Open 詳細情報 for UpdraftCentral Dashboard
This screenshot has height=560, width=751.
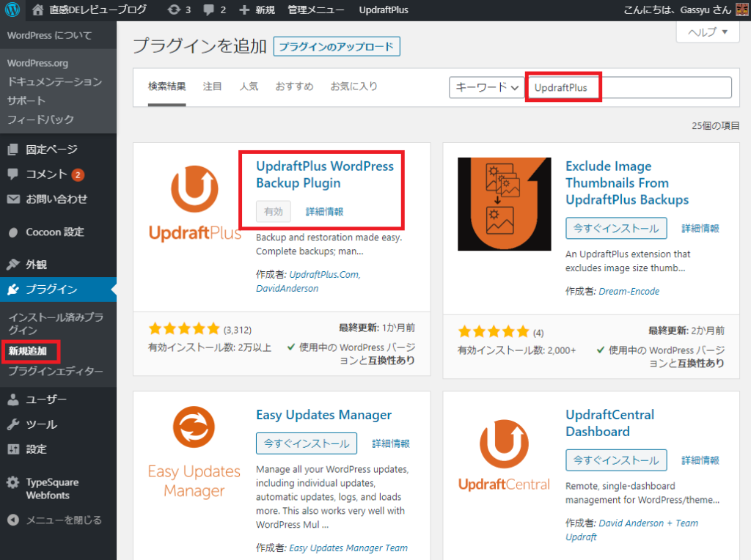point(700,460)
